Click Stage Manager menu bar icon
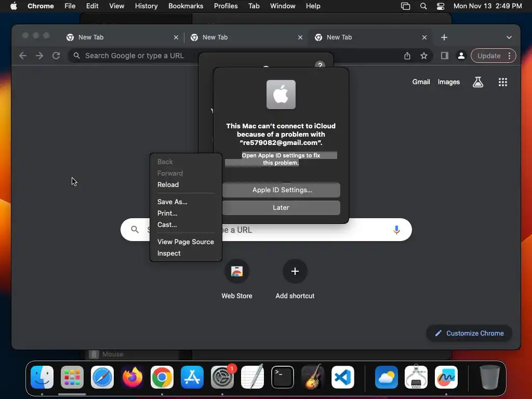This screenshot has height=399, width=532. 405,6
